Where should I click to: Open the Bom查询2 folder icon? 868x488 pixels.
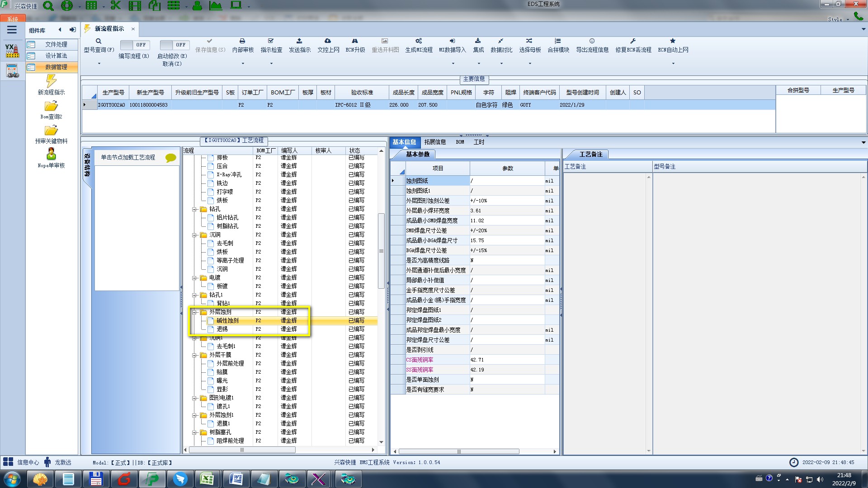(x=51, y=106)
